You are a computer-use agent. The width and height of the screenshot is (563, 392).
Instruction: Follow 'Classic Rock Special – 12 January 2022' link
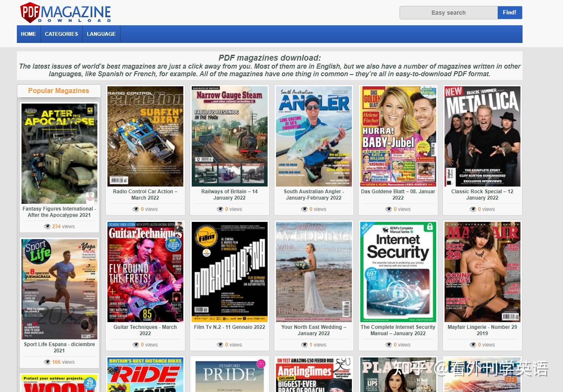pyautogui.click(x=483, y=195)
